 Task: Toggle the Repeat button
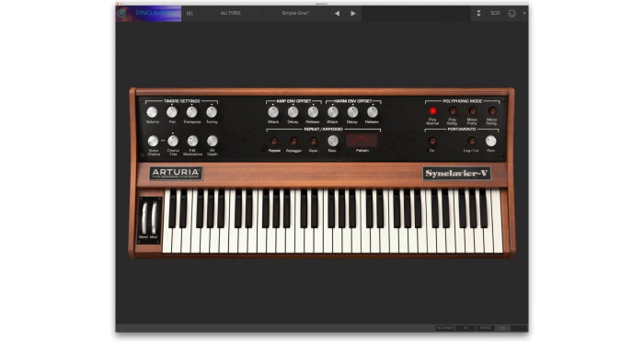point(274,142)
